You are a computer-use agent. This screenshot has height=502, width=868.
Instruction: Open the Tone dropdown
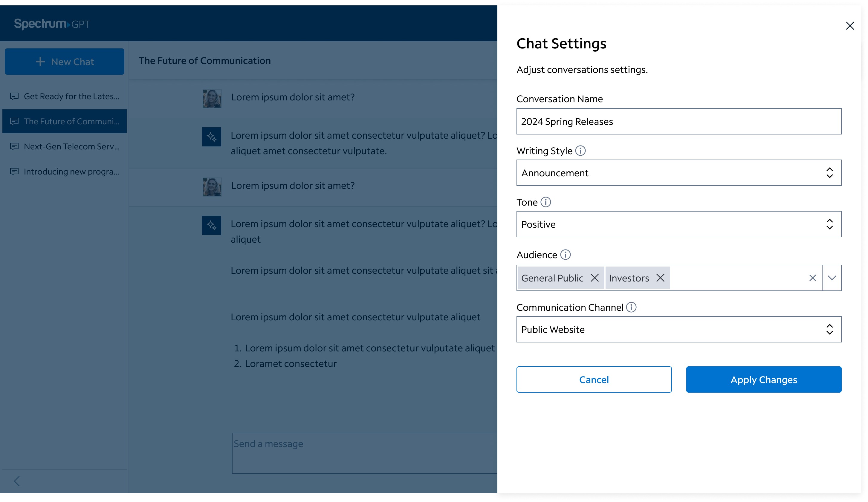click(x=678, y=224)
